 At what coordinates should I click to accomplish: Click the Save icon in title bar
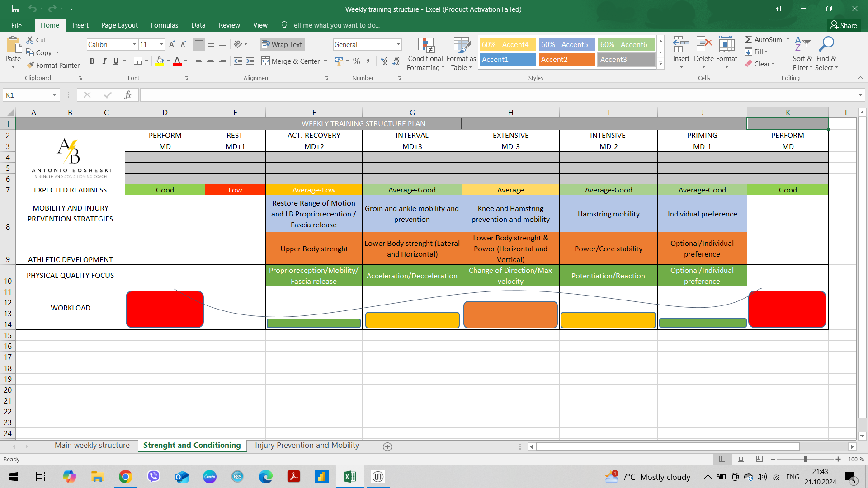pos(16,9)
